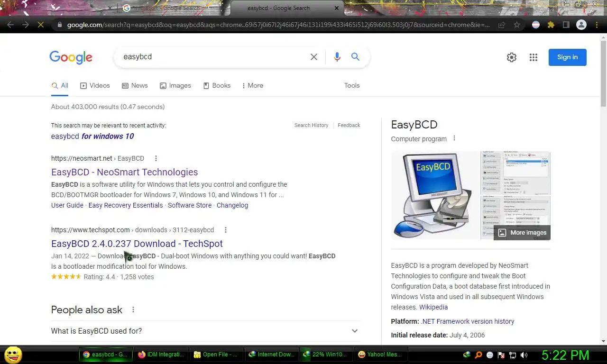The image size is (607, 364).
Task: Switch to the Videos results tab
Action: (x=95, y=86)
